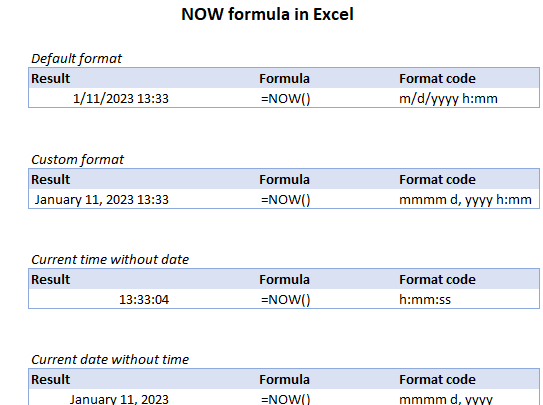Image resolution: width=543 pixels, height=405 pixels.
Task: Click the =NOW() formula in Default format table
Action: 285,99
